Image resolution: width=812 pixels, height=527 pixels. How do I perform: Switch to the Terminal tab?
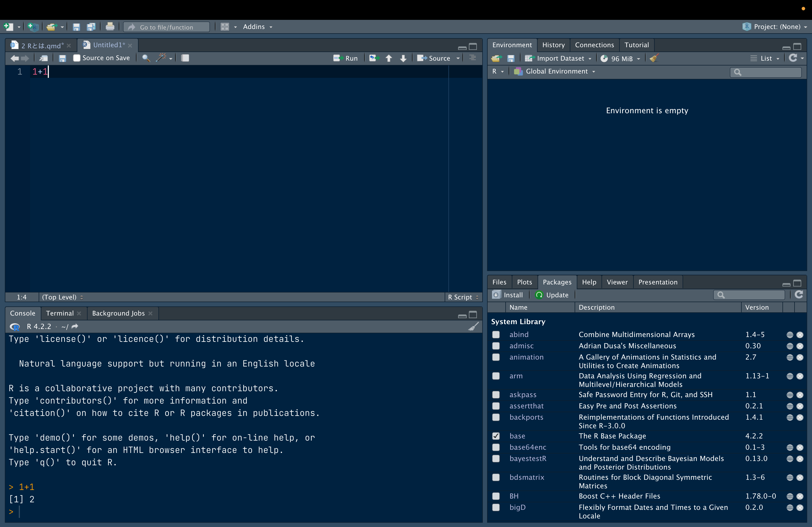pyautogui.click(x=60, y=313)
